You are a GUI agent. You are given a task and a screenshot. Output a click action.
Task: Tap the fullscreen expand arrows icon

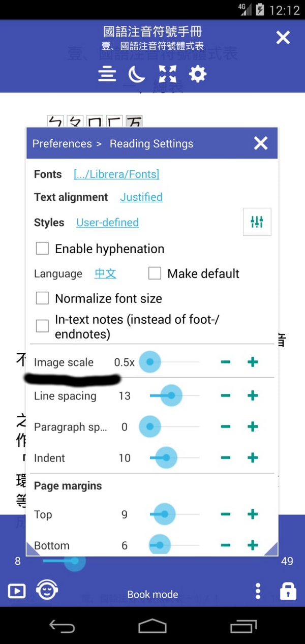pos(167,75)
